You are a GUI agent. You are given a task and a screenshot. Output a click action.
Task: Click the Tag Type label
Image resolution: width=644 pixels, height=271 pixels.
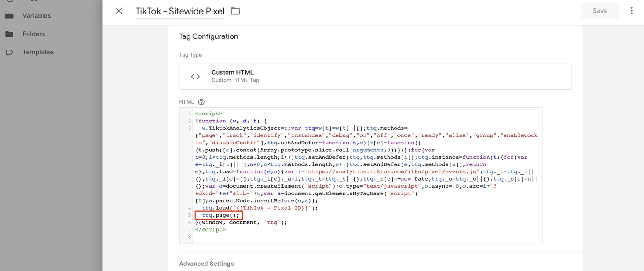tap(190, 55)
